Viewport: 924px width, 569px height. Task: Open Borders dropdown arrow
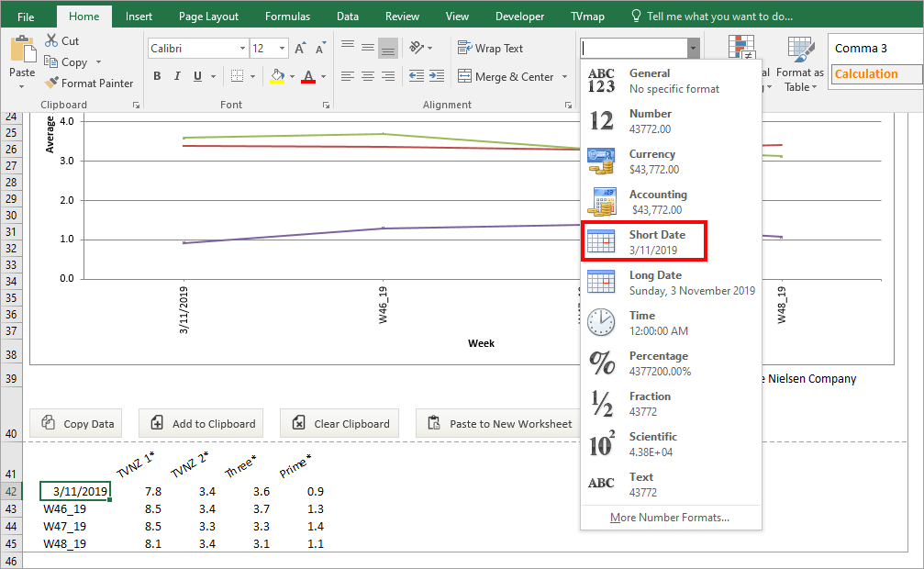(253, 77)
